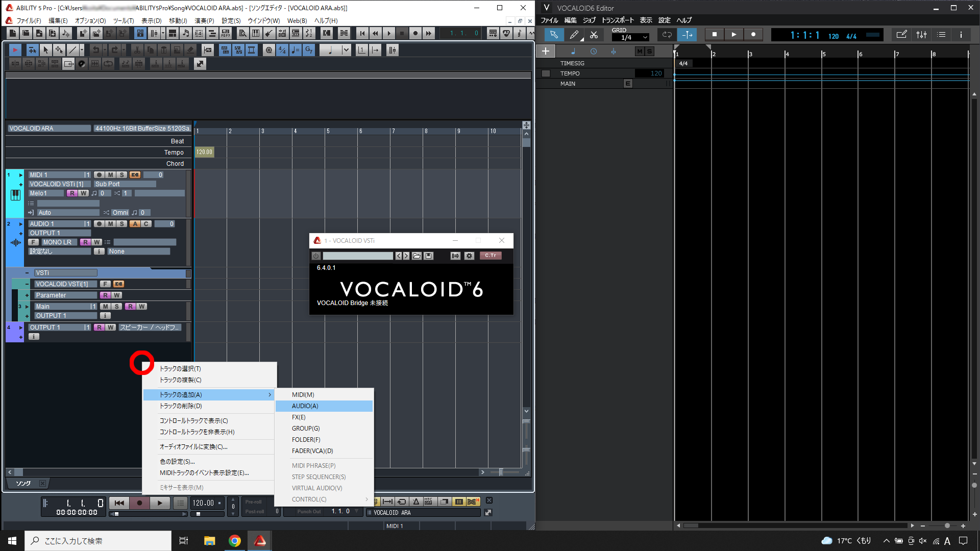The height and width of the screenshot is (551, 980).
Task: Select the cut tool in ABILITY toolbar
Action: [136, 49]
